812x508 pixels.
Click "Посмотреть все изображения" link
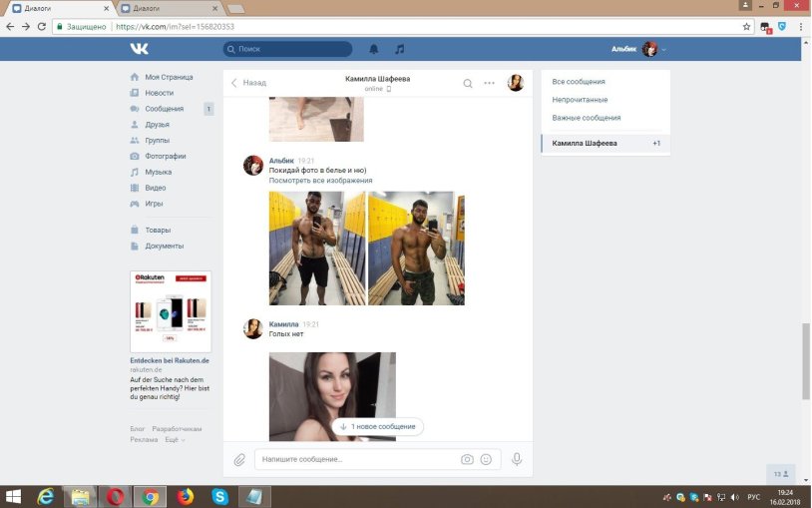pos(320,181)
